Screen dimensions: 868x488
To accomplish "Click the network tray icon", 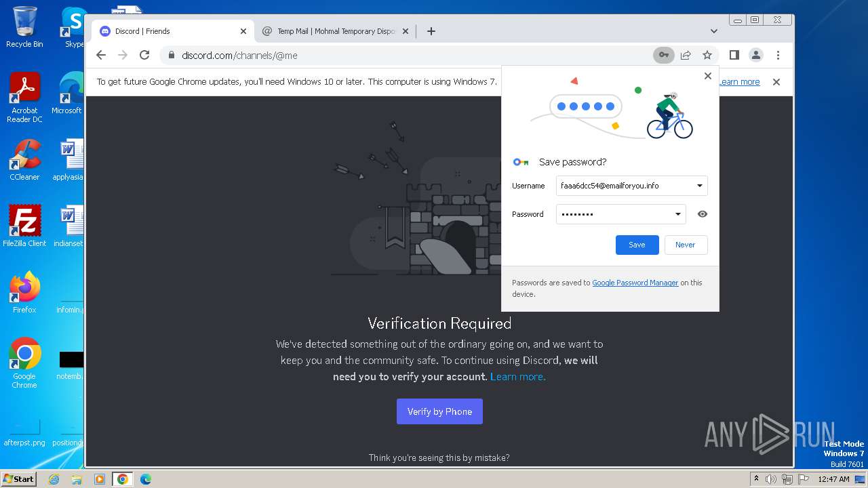I will pyautogui.click(x=787, y=479).
